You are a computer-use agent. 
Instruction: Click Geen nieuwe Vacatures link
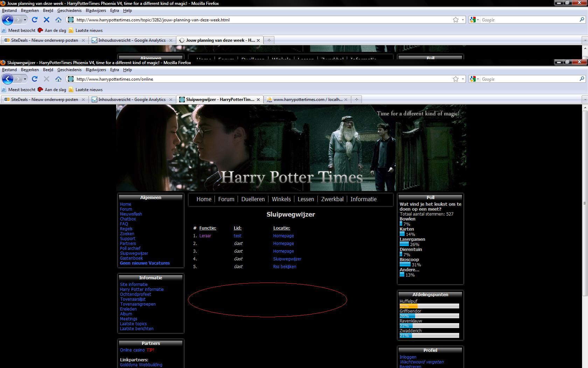coord(145,263)
